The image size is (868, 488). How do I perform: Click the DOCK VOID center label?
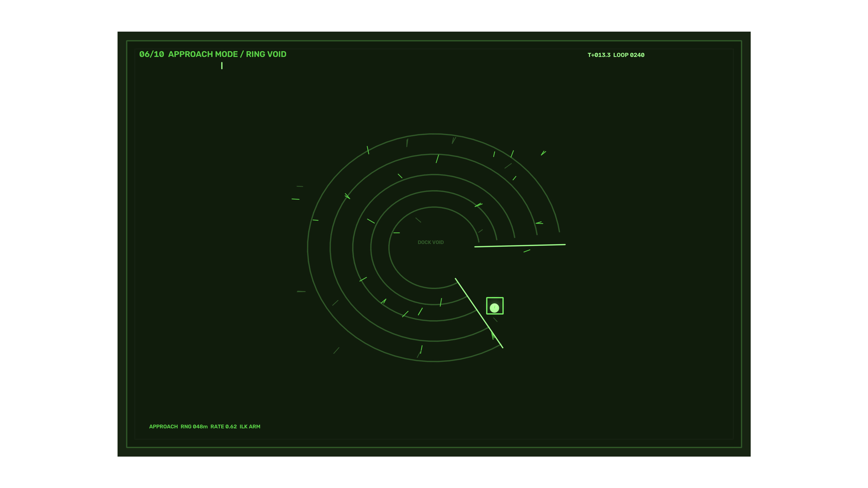pyautogui.click(x=431, y=242)
